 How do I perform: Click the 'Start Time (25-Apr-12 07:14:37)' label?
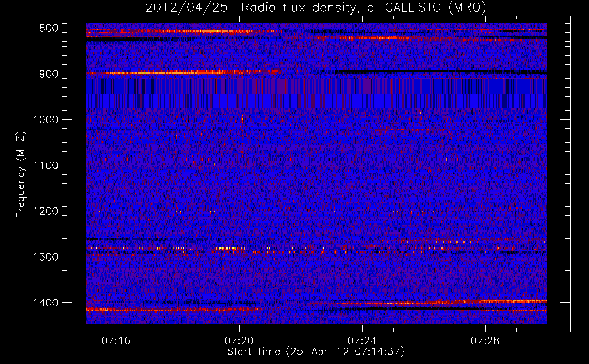pos(316,352)
